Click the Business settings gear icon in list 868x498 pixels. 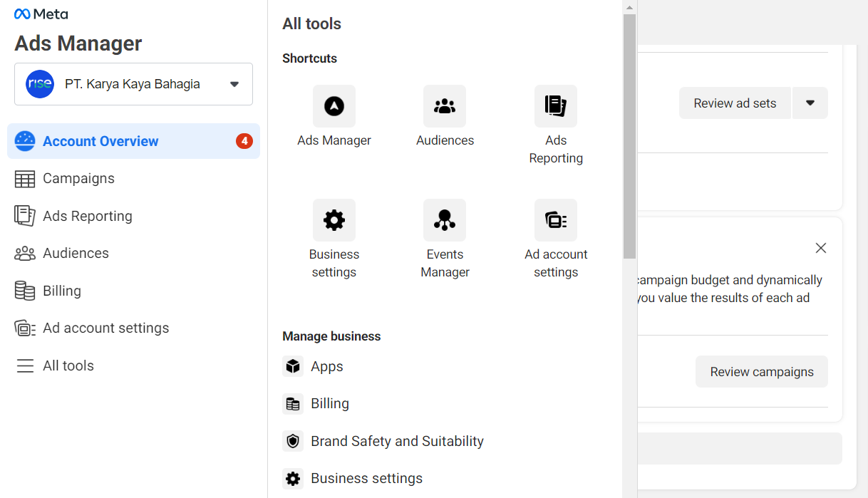coord(293,479)
